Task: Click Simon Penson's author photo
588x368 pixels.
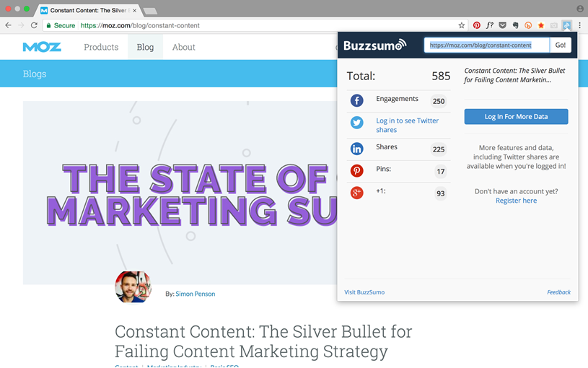Action: pos(133,287)
